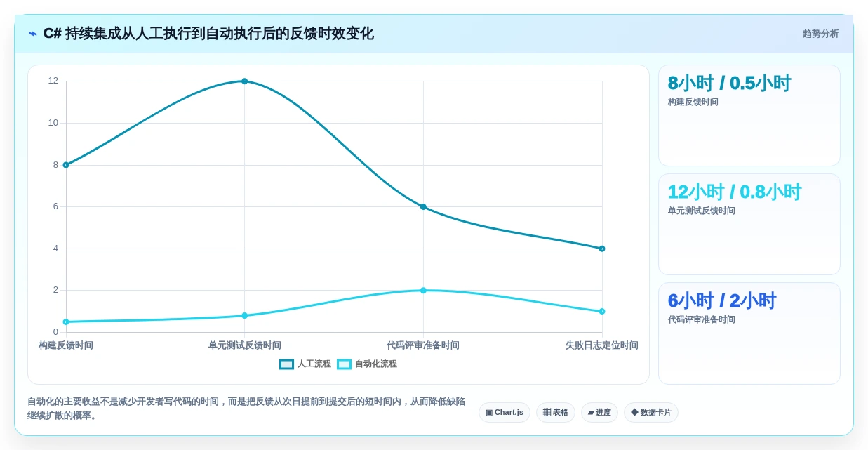Click the x-axis label 单元测试反馈时间
Viewport: 868px width, 450px height.
point(245,345)
